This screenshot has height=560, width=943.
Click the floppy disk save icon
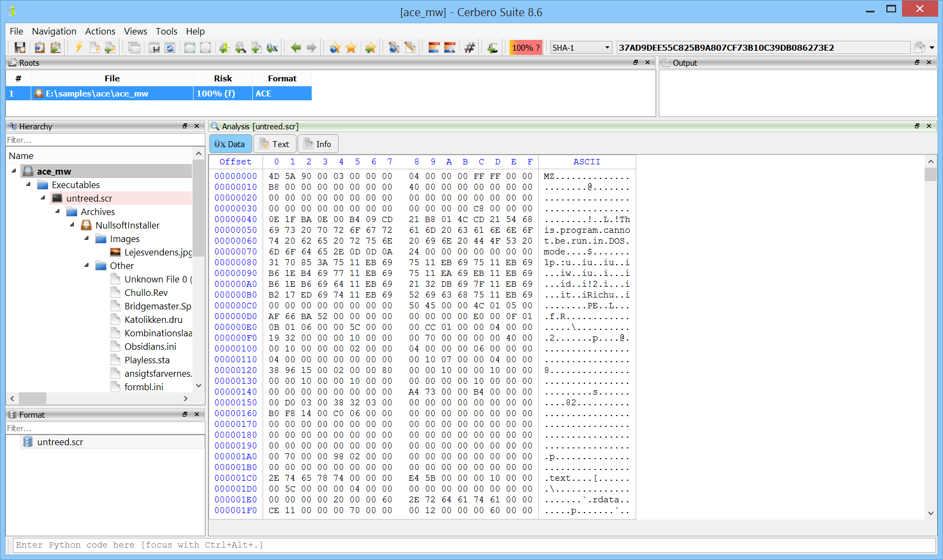pyautogui.click(x=20, y=48)
